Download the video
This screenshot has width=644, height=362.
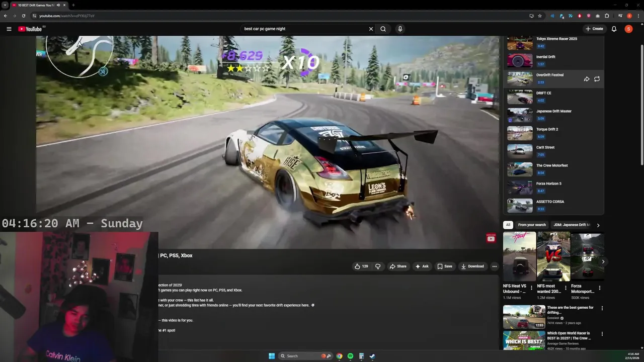point(472,266)
